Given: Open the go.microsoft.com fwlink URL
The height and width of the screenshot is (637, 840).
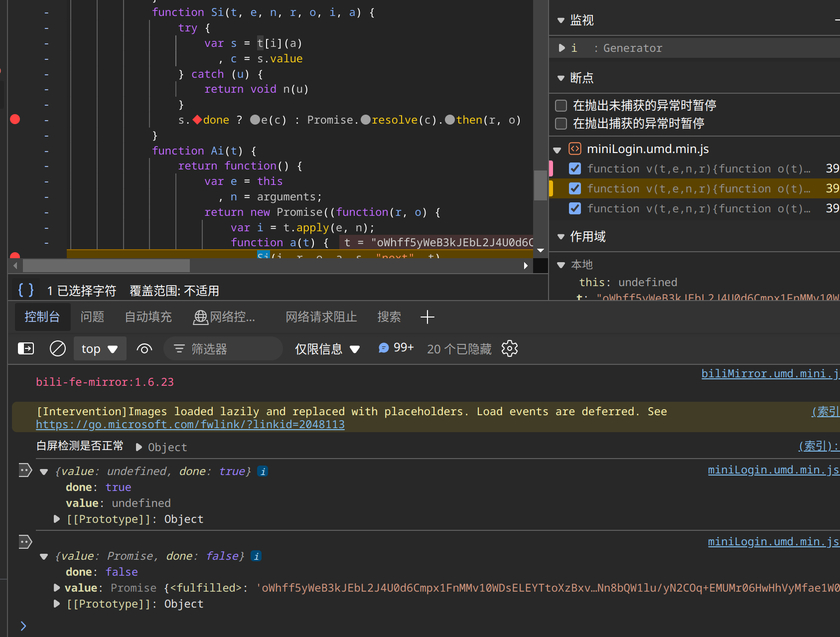Looking at the screenshot, I should click(190, 424).
